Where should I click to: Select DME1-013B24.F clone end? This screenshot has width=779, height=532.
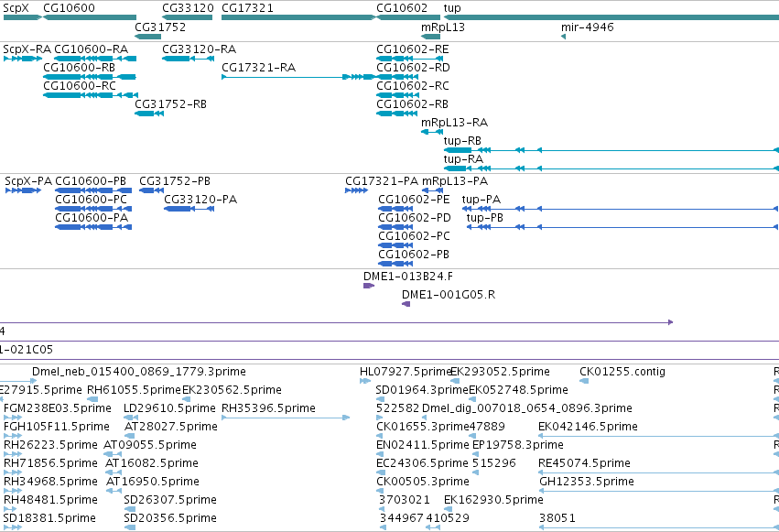click(369, 286)
